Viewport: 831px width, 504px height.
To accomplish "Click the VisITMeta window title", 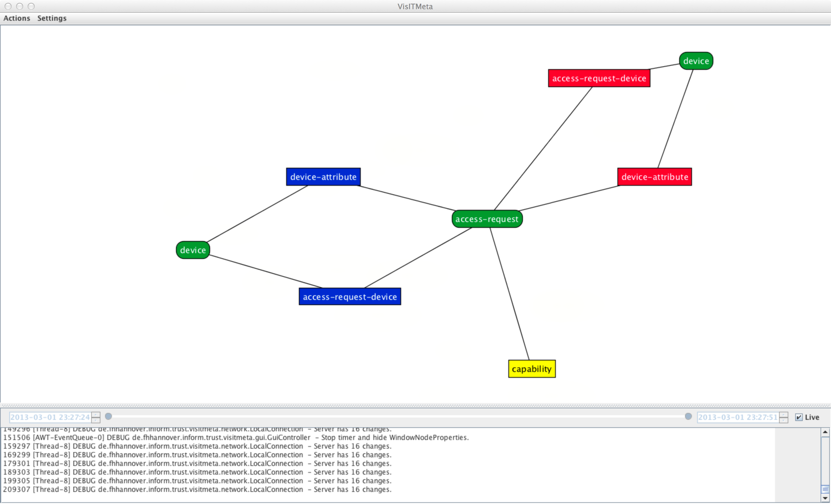I will 415,6.
